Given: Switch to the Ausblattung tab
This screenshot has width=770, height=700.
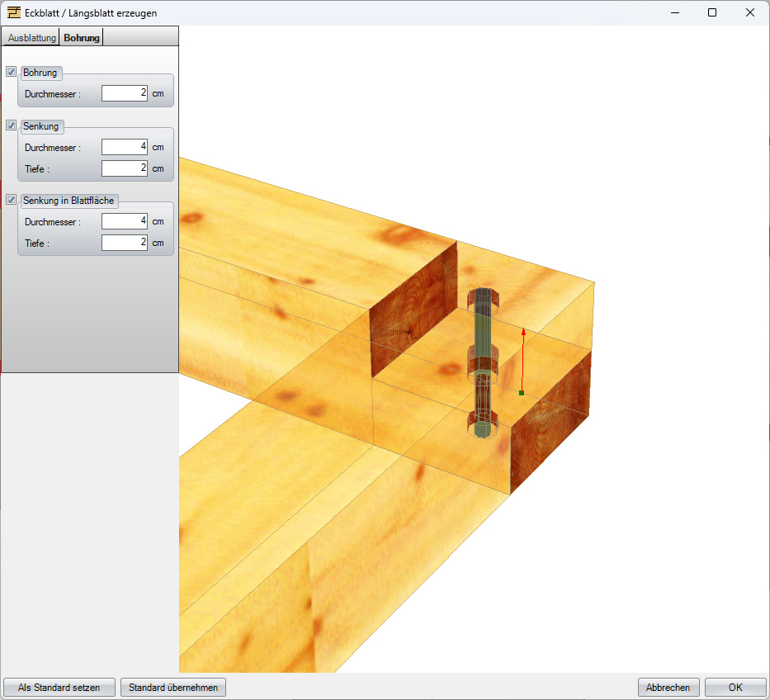Looking at the screenshot, I should click(x=32, y=38).
